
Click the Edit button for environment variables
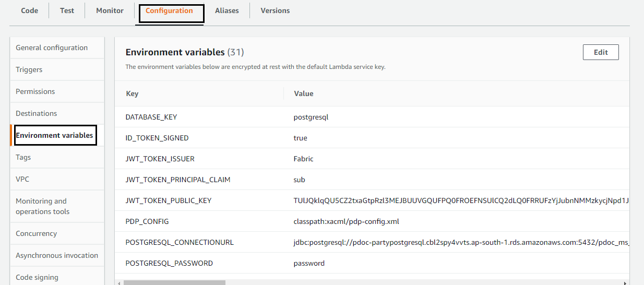pyautogui.click(x=600, y=52)
